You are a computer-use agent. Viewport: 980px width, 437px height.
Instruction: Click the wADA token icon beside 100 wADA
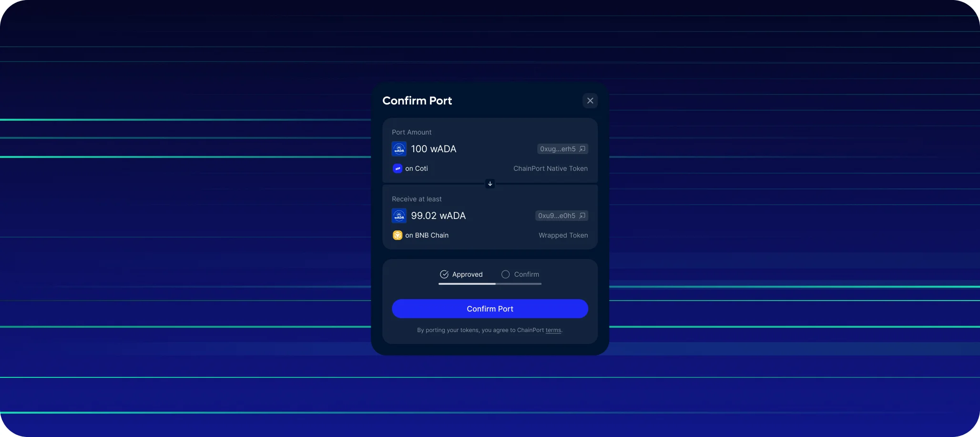pyautogui.click(x=399, y=149)
